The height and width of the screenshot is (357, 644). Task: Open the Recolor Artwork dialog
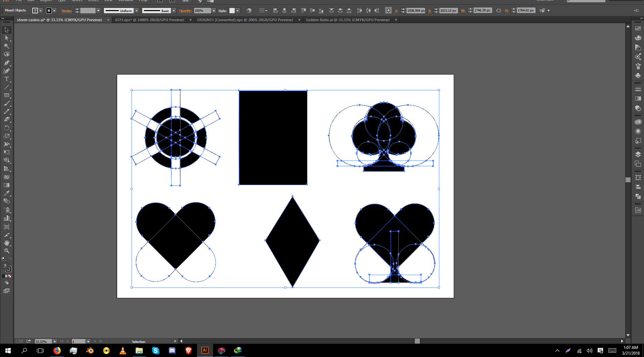tap(249, 11)
